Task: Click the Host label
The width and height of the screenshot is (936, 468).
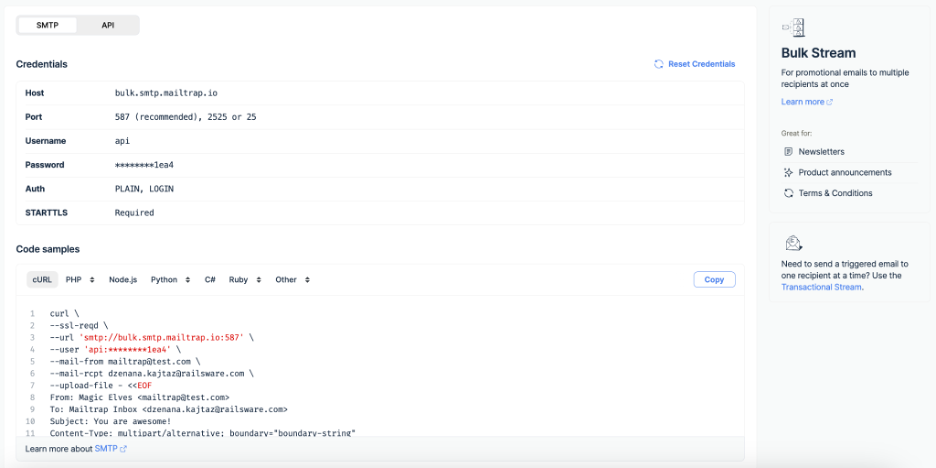Action: tap(35, 93)
